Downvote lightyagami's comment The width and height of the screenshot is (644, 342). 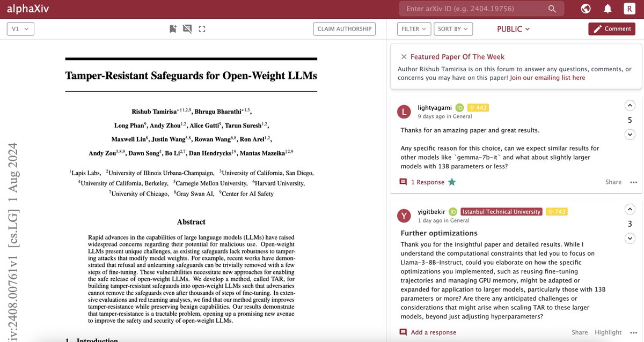[x=630, y=135]
